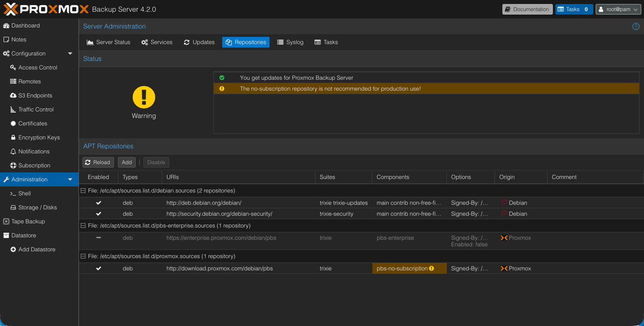
Task: Click the help question mark icon
Action: (636, 26)
